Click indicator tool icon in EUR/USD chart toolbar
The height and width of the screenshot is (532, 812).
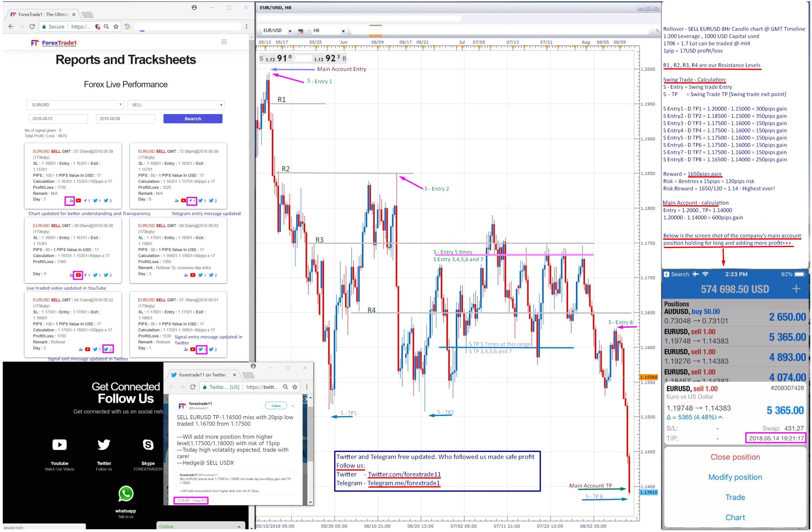(x=301, y=31)
